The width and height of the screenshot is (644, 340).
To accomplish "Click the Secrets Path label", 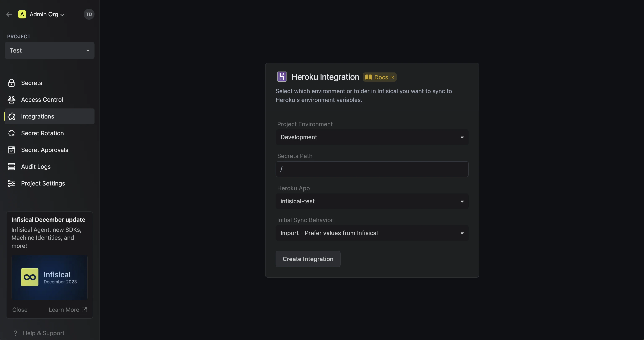I will tap(295, 156).
